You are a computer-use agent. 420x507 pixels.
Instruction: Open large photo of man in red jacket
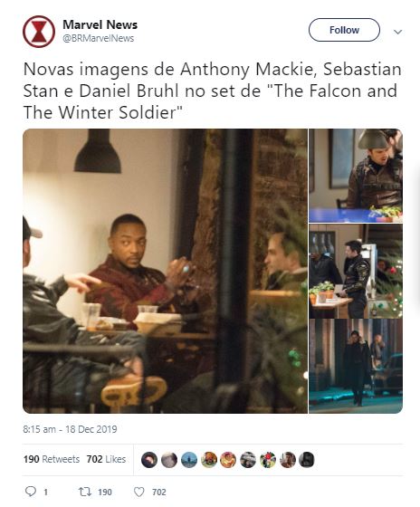(x=165, y=271)
